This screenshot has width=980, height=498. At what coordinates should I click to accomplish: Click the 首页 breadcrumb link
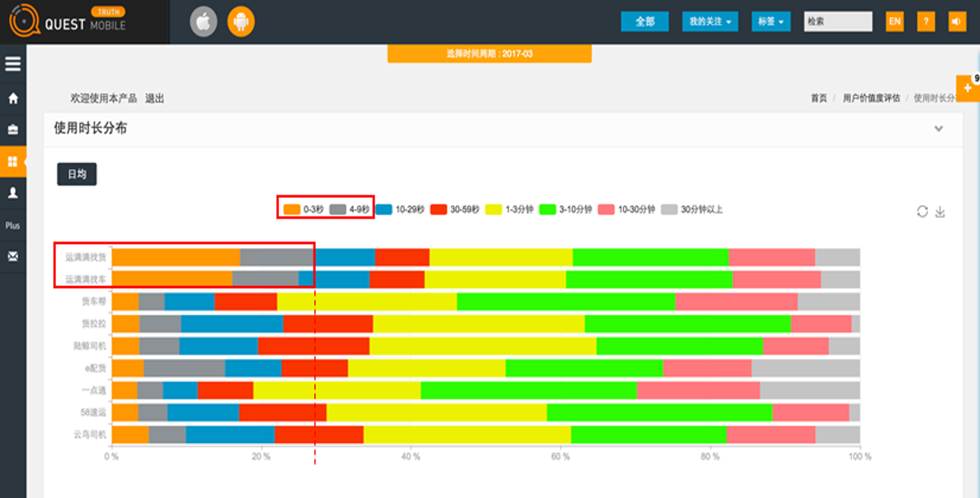pyautogui.click(x=819, y=98)
